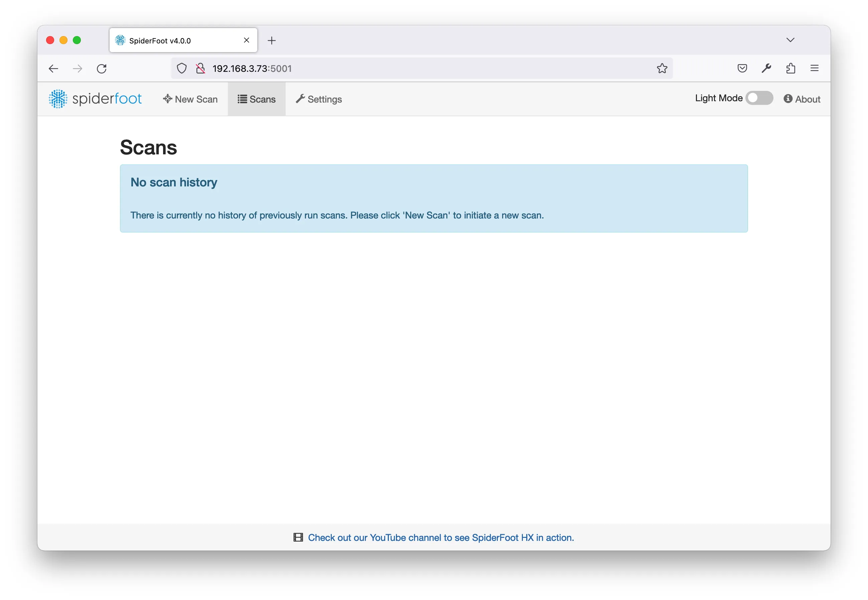Image resolution: width=868 pixels, height=600 pixels.
Task: Open the developer tools wrench icon
Action: coord(766,68)
